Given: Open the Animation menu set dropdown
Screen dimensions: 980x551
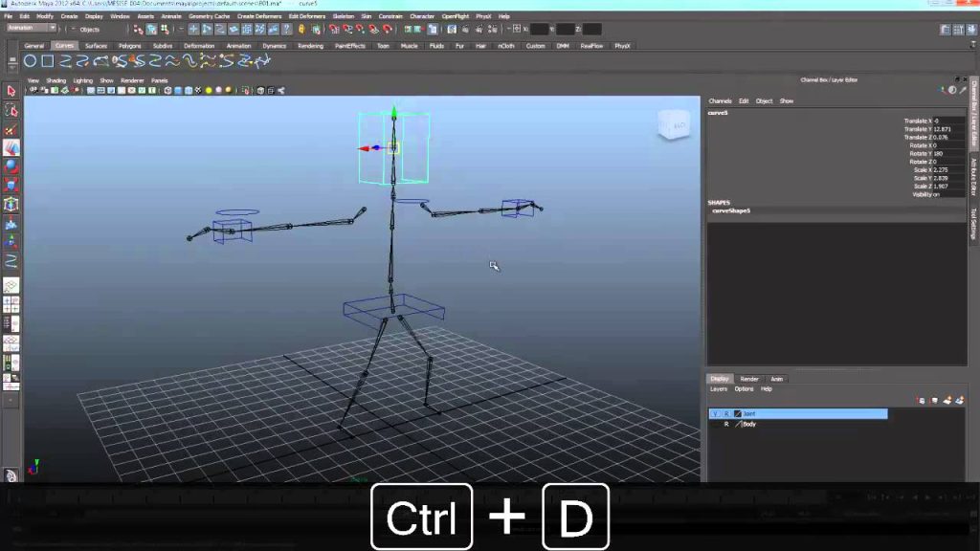Looking at the screenshot, I should tap(32, 28).
